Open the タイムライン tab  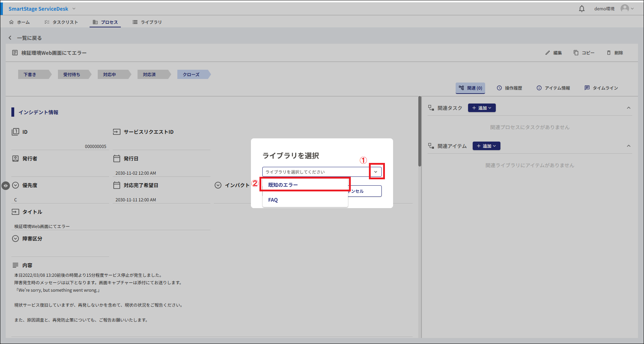click(601, 88)
